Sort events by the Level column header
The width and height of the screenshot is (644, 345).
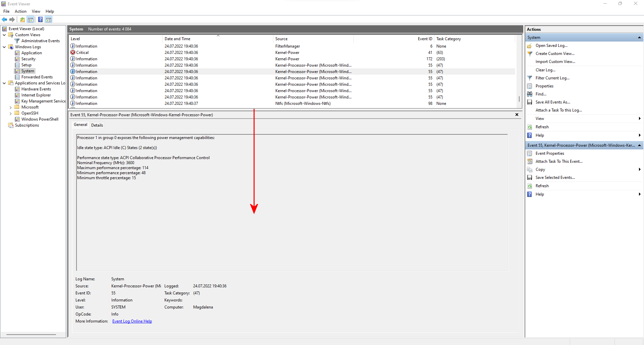click(116, 39)
